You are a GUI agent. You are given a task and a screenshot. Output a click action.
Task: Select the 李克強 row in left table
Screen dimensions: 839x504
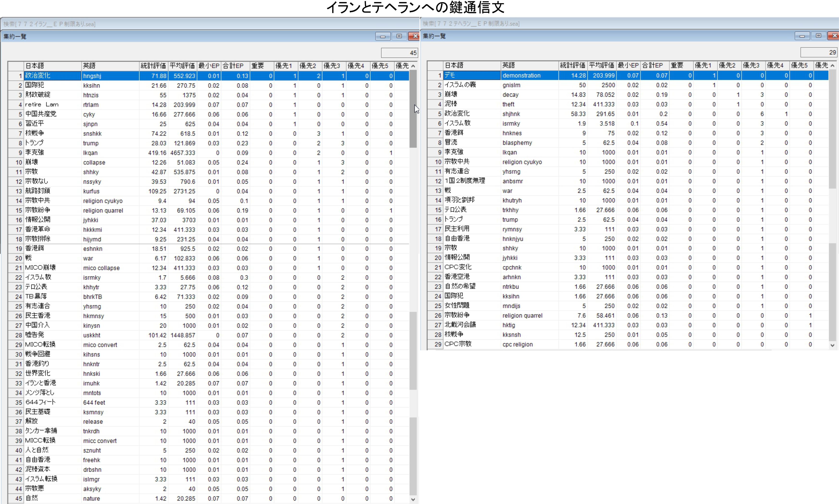click(x=51, y=153)
